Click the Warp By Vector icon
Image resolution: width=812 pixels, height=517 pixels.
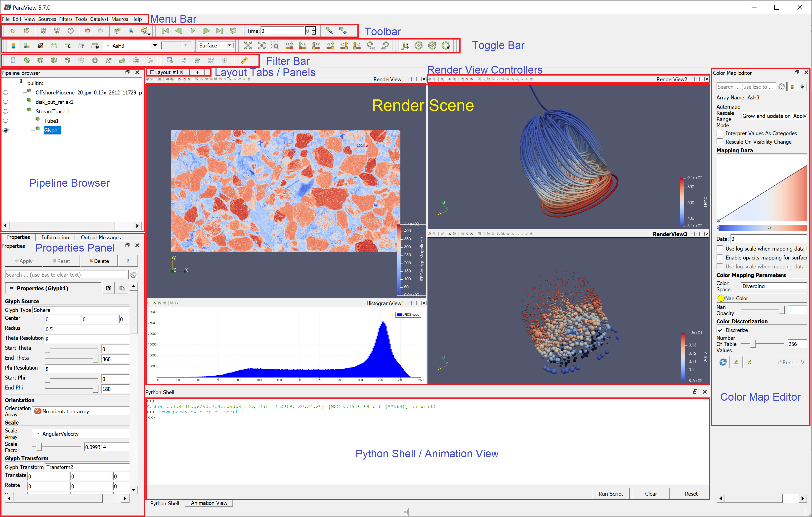(122, 60)
